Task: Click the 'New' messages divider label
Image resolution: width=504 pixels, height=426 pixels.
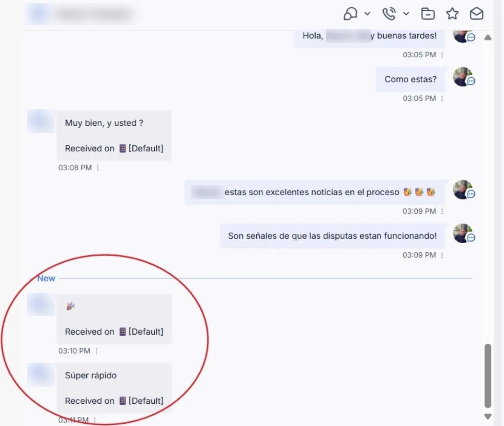Action: pyautogui.click(x=46, y=278)
